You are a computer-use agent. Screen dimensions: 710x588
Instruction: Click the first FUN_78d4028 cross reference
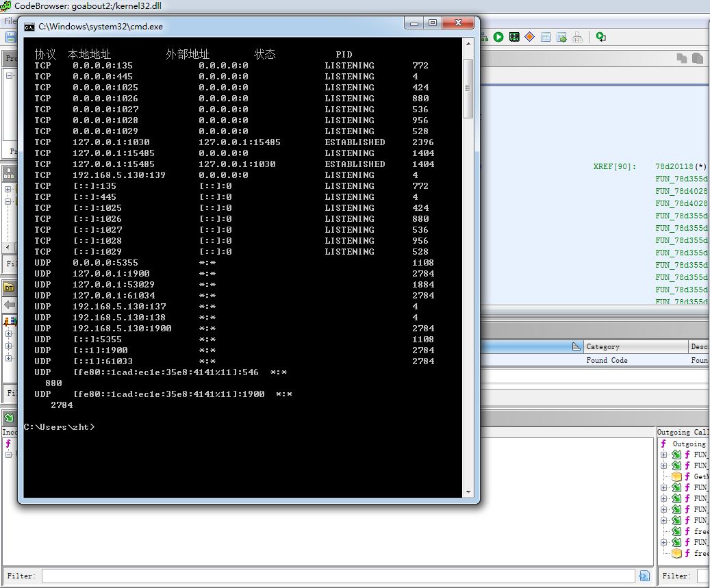(x=681, y=191)
